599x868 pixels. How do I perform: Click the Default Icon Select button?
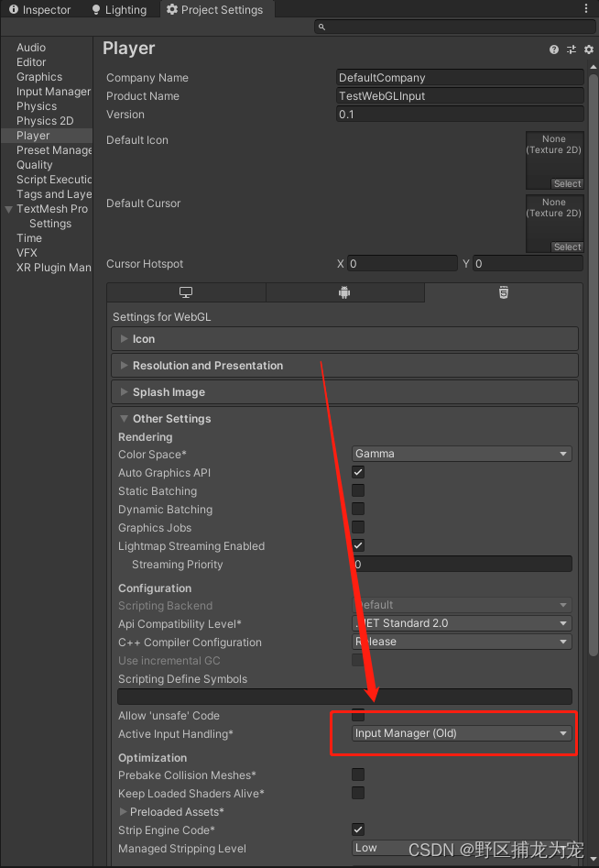[x=567, y=183]
